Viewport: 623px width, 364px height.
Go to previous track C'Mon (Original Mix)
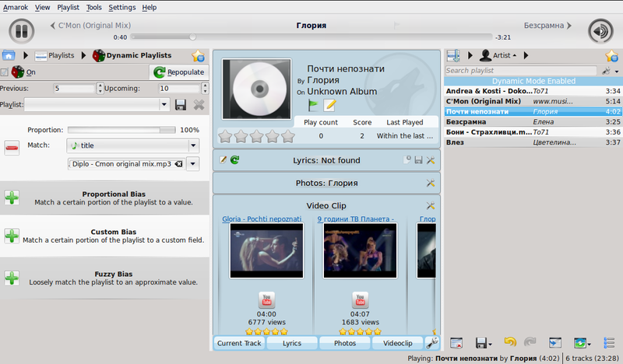(x=90, y=26)
